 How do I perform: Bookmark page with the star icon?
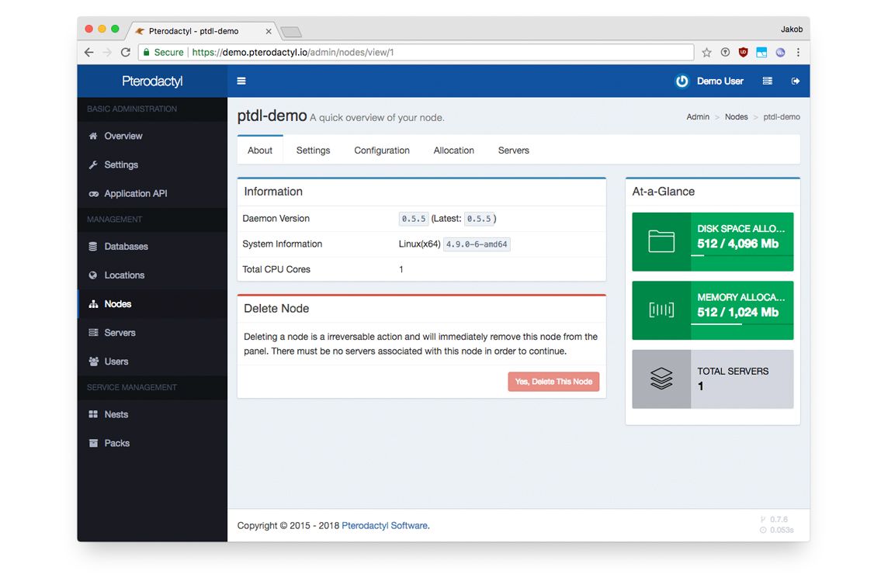click(x=706, y=53)
